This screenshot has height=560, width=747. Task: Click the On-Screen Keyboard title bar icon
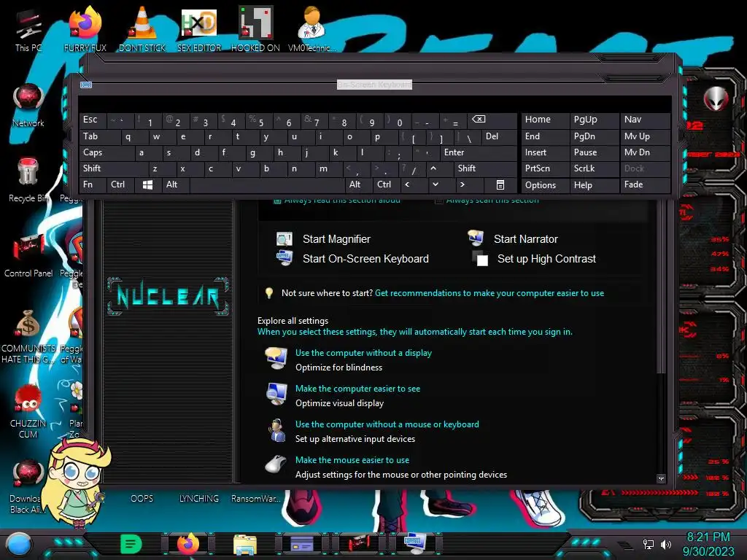(x=86, y=85)
